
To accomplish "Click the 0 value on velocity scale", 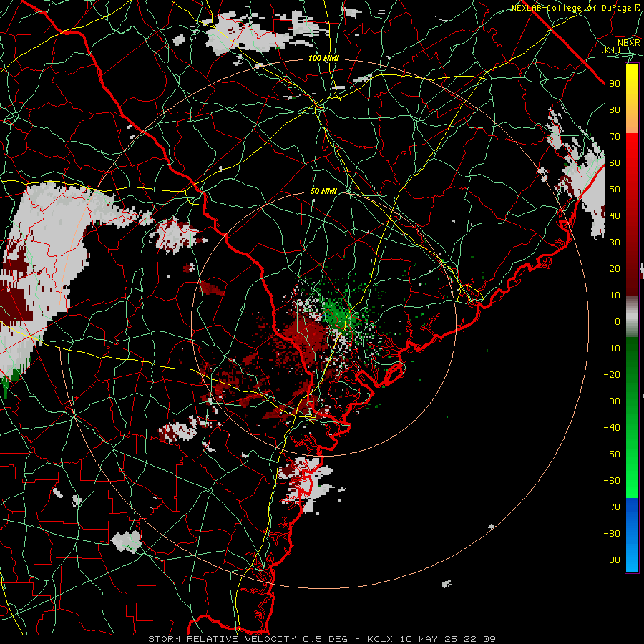I will [618, 322].
